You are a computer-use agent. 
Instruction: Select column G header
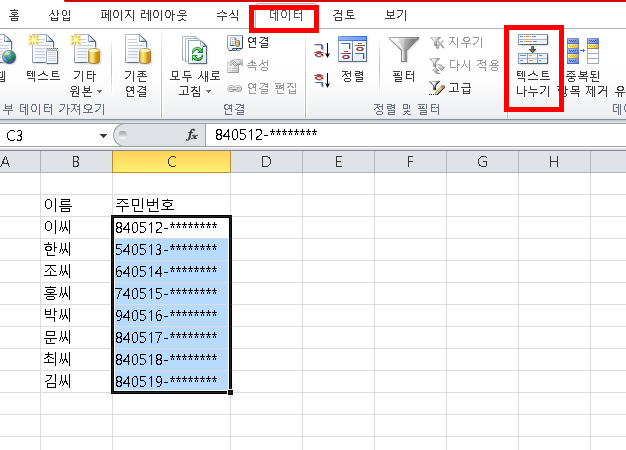click(x=482, y=162)
